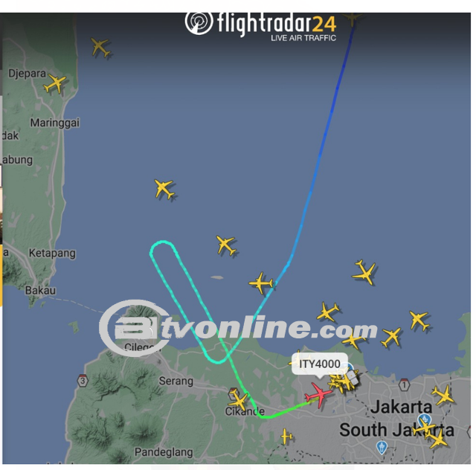Select the large plane northeast of Jakarta bay
This screenshot has height=470, width=476.
tap(364, 272)
